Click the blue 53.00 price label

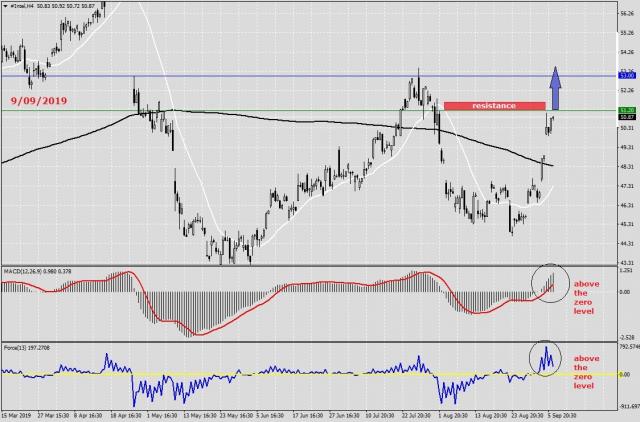628,75
